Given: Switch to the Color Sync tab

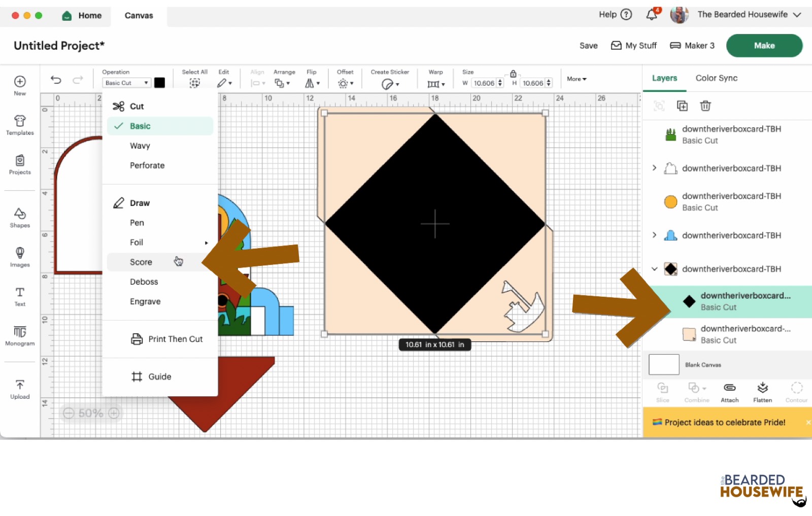Looking at the screenshot, I should tap(716, 78).
